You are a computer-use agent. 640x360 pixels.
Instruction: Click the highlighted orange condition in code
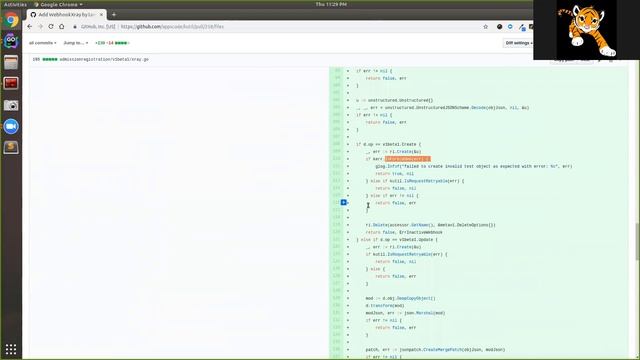tap(407, 159)
